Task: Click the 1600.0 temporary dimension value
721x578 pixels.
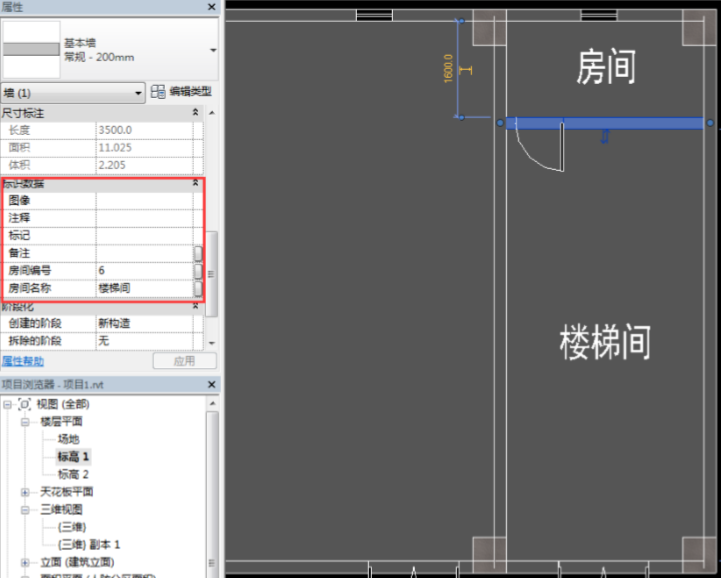Action: click(448, 69)
